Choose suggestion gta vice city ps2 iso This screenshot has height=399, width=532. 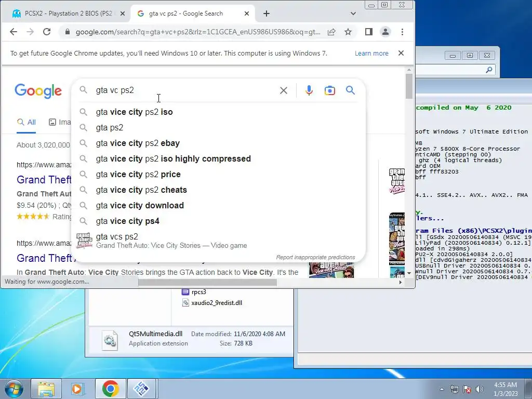pos(218,112)
